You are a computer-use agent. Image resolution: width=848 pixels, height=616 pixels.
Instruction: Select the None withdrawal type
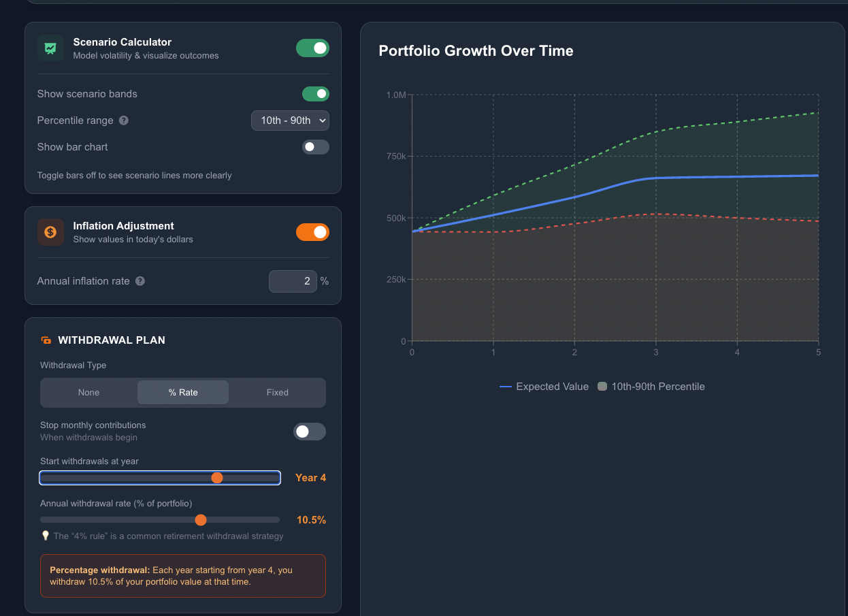pyautogui.click(x=88, y=392)
